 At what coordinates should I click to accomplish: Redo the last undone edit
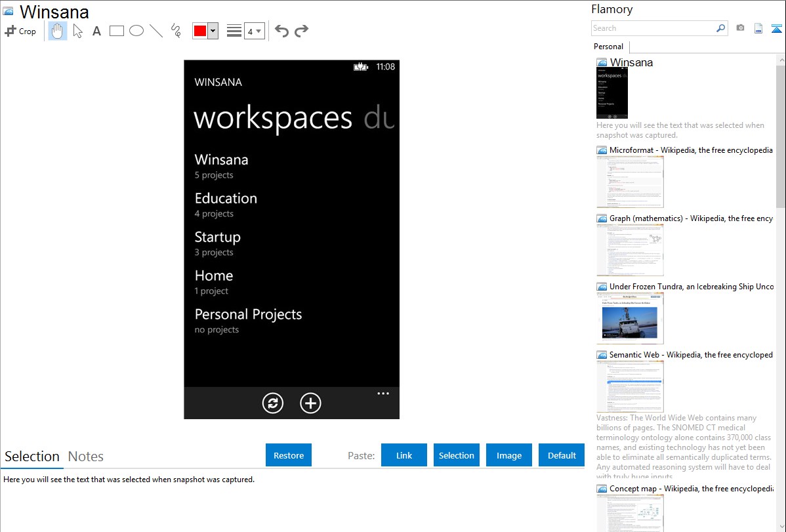[x=301, y=31]
